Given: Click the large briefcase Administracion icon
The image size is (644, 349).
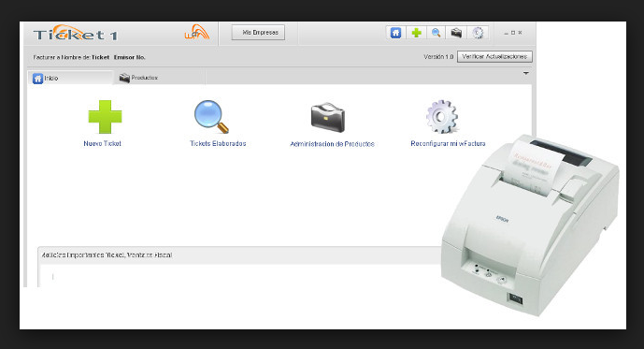Looking at the screenshot, I should coord(328,118).
